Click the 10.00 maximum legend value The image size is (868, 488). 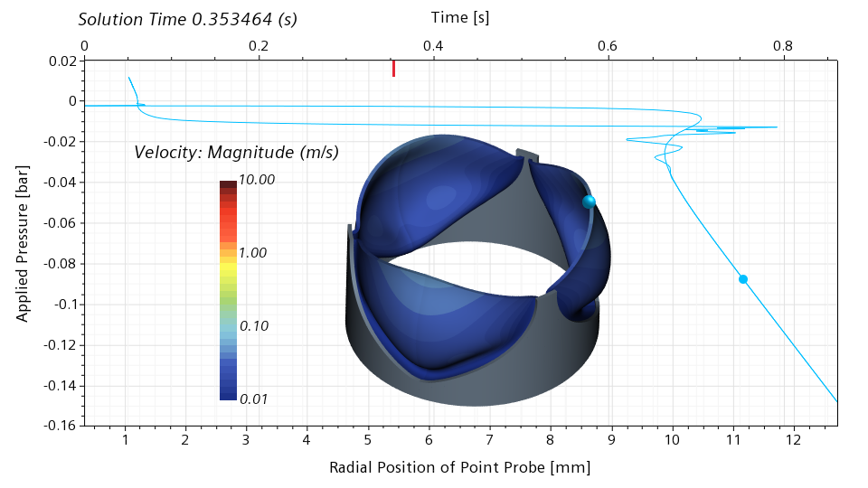pyautogui.click(x=257, y=180)
